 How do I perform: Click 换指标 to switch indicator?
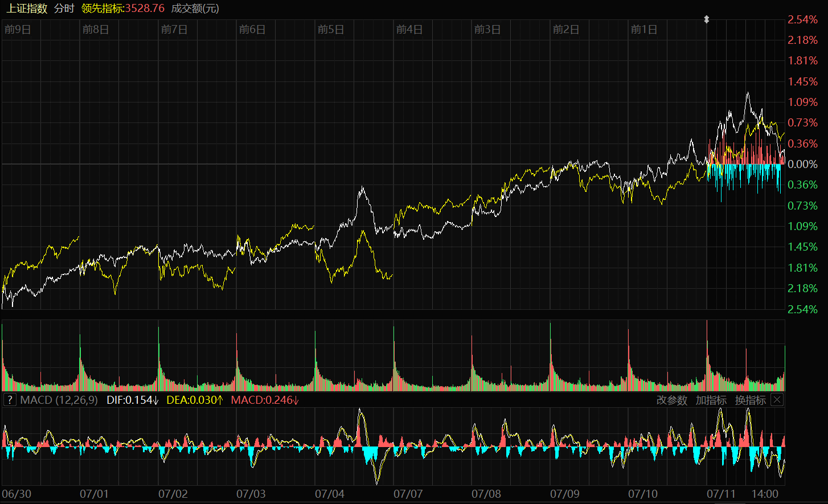click(x=750, y=400)
